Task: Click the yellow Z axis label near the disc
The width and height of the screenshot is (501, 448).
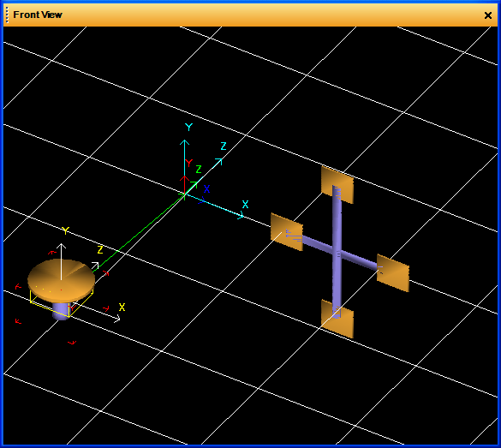Action: 100,250
